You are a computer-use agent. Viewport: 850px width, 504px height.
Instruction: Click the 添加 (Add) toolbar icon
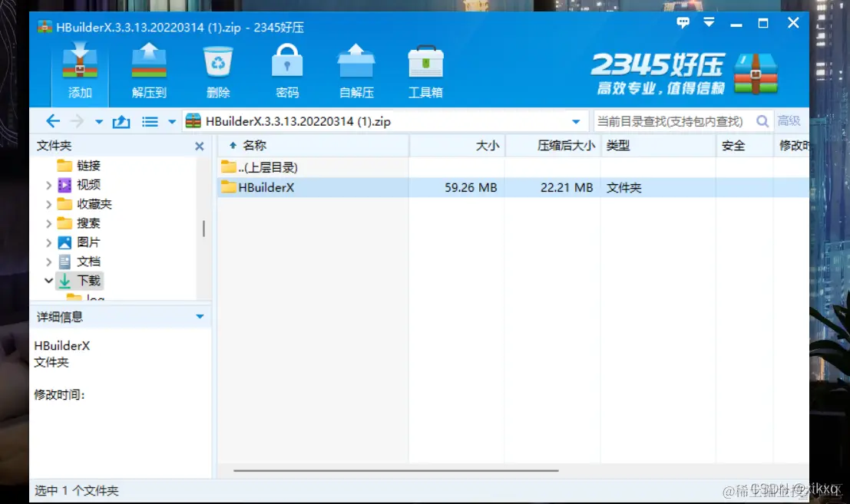tap(80, 71)
